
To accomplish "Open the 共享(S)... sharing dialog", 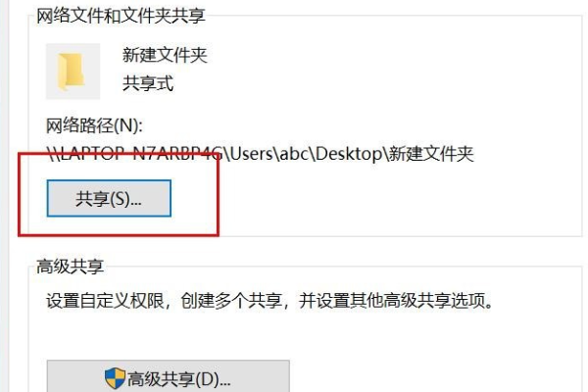I will click(109, 198).
